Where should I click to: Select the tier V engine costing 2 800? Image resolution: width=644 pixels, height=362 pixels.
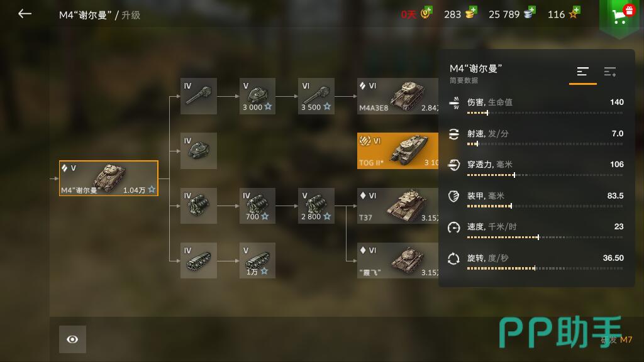316,206
